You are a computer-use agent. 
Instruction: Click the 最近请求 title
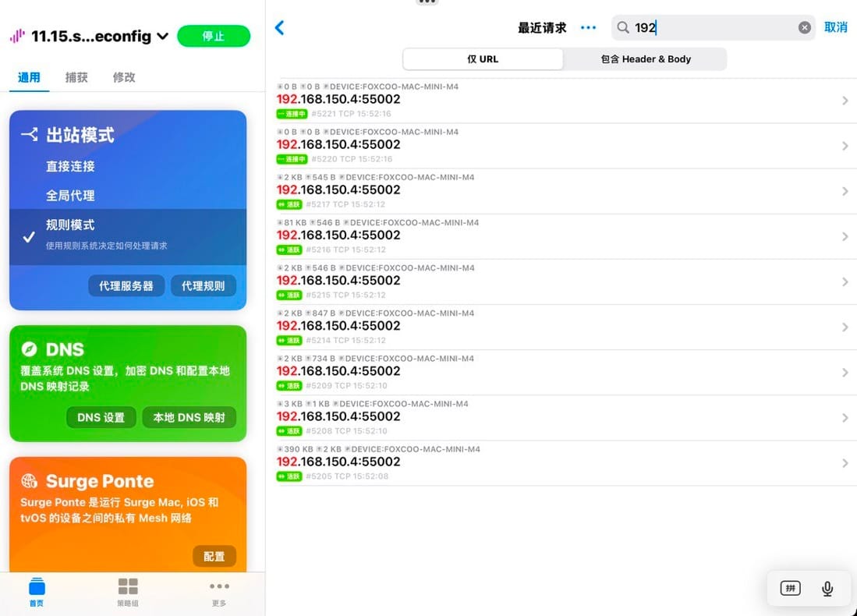click(542, 28)
